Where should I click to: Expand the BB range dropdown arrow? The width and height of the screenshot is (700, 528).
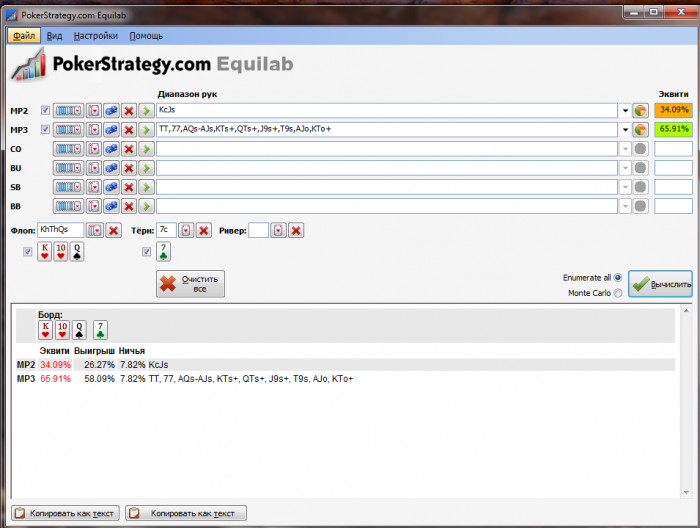coord(625,207)
